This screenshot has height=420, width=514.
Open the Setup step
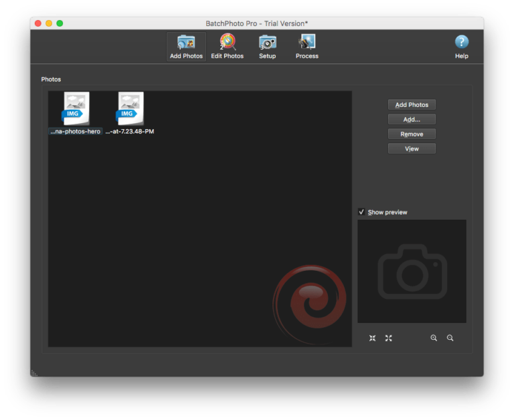(268, 47)
